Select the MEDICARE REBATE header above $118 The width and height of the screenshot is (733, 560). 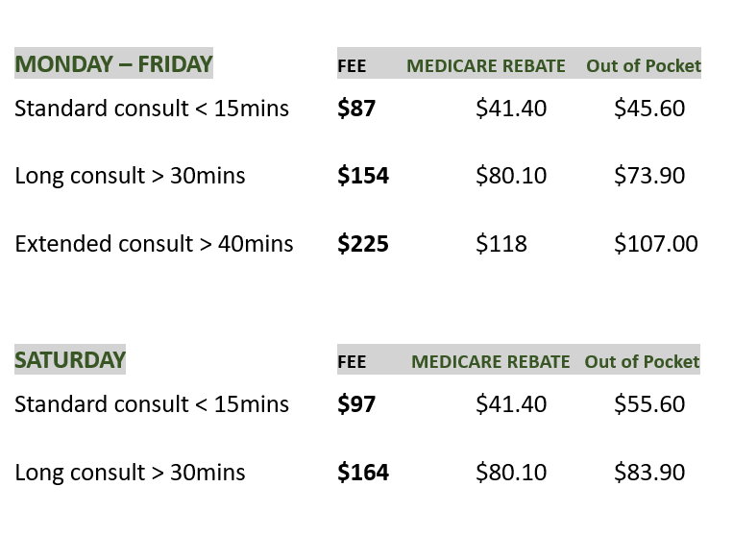point(486,66)
